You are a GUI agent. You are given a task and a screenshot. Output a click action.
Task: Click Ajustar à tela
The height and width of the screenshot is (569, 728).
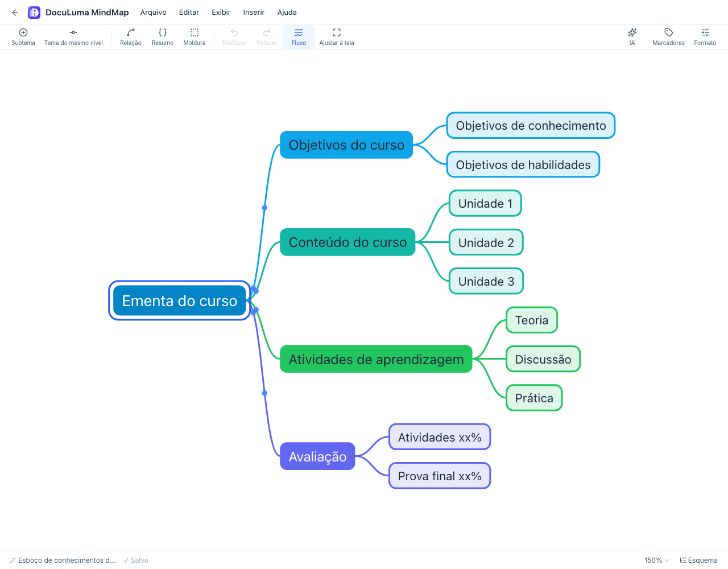[337, 38]
